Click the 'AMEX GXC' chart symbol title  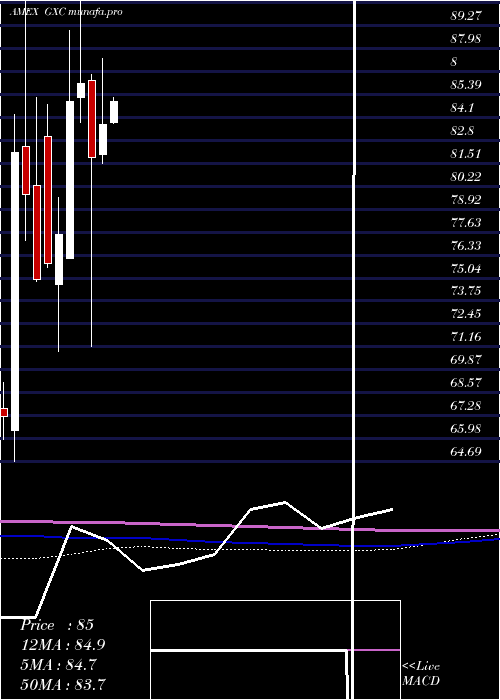tap(38, 12)
